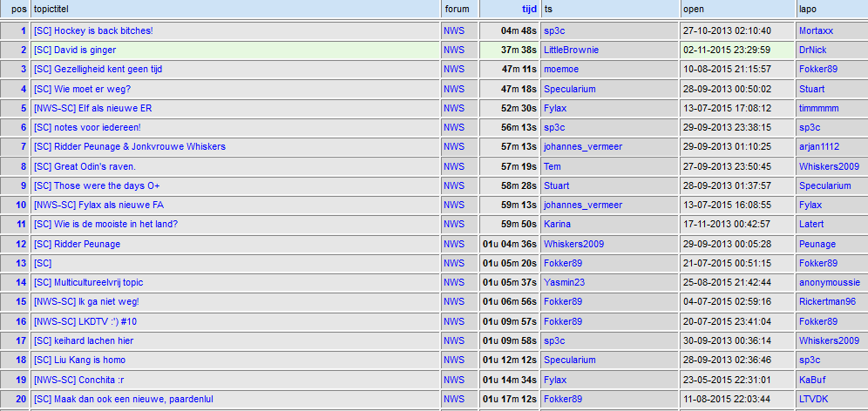Screen dimensions: 868x411
Task: Open topic '[SC] Liu Kang is homo'
Action: [x=79, y=360]
